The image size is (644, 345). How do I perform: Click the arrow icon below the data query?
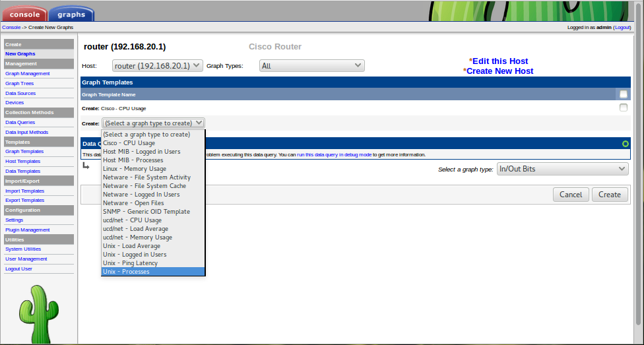point(86,166)
